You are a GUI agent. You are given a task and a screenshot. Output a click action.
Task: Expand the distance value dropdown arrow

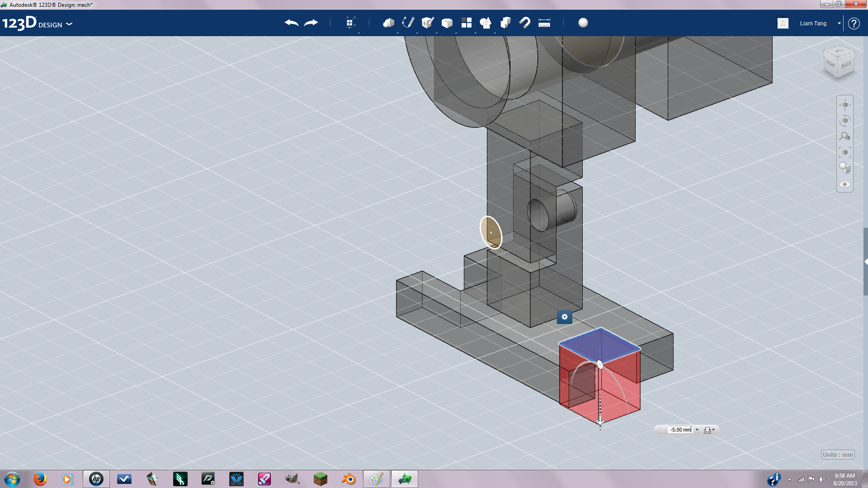pos(697,430)
